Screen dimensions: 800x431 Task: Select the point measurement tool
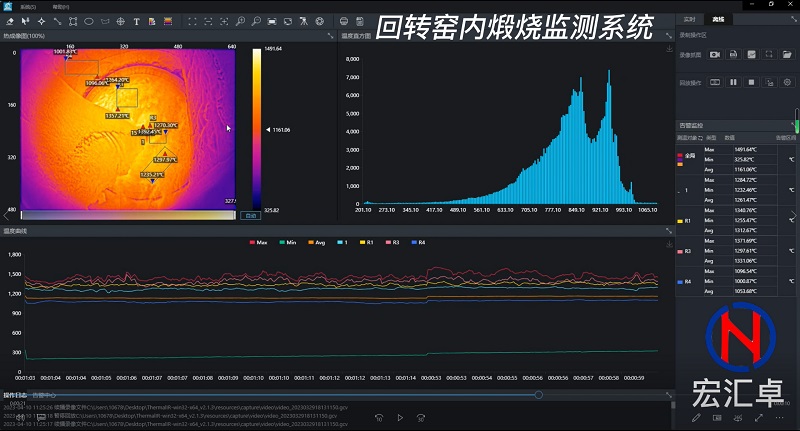41,21
